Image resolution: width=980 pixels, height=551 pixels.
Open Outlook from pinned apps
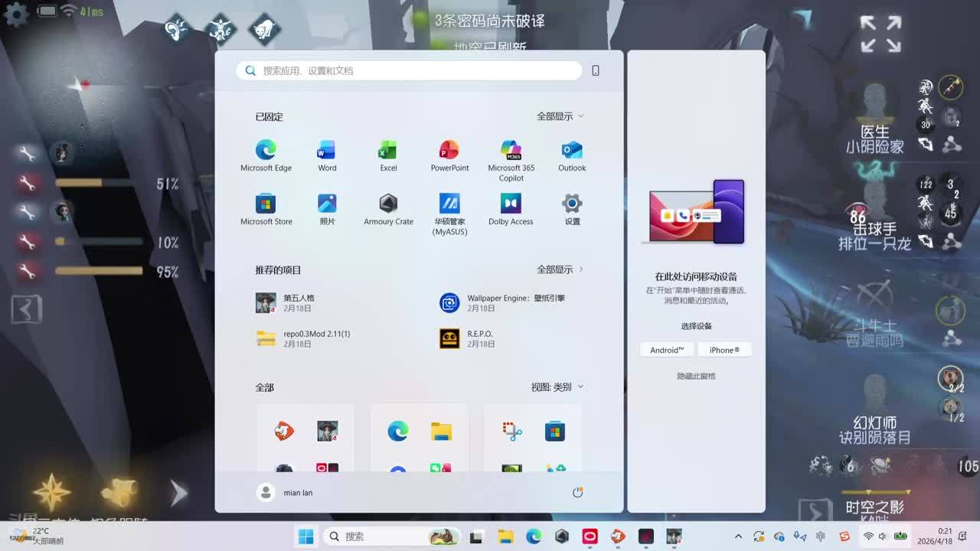(572, 151)
